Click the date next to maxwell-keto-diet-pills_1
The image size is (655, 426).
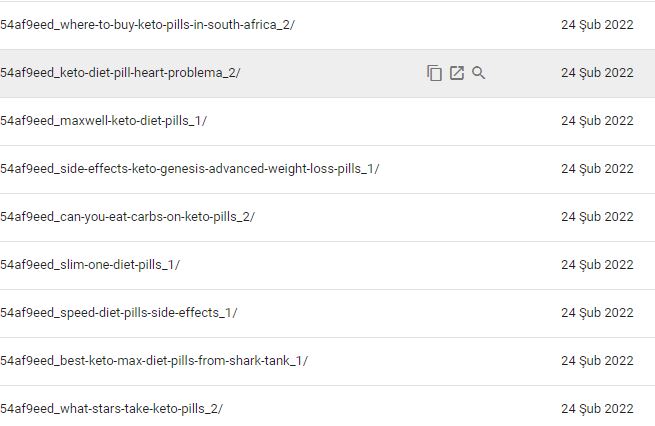click(597, 121)
